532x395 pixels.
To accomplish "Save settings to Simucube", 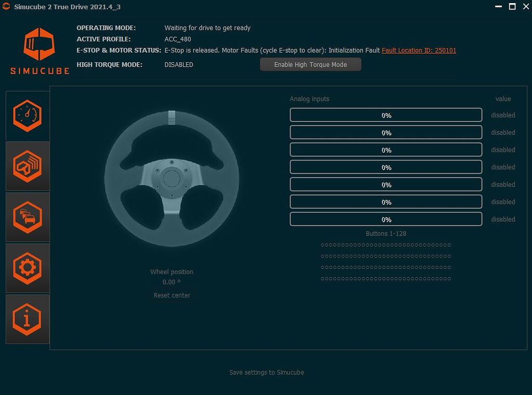I will pyautogui.click(x=267, y=372).
